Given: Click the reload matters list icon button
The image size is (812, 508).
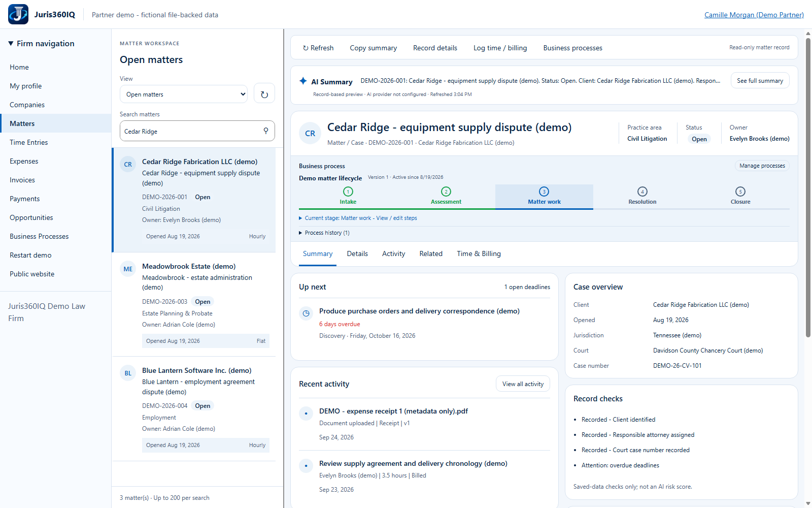Looking at the screenshot, I should tap(264, 94).
